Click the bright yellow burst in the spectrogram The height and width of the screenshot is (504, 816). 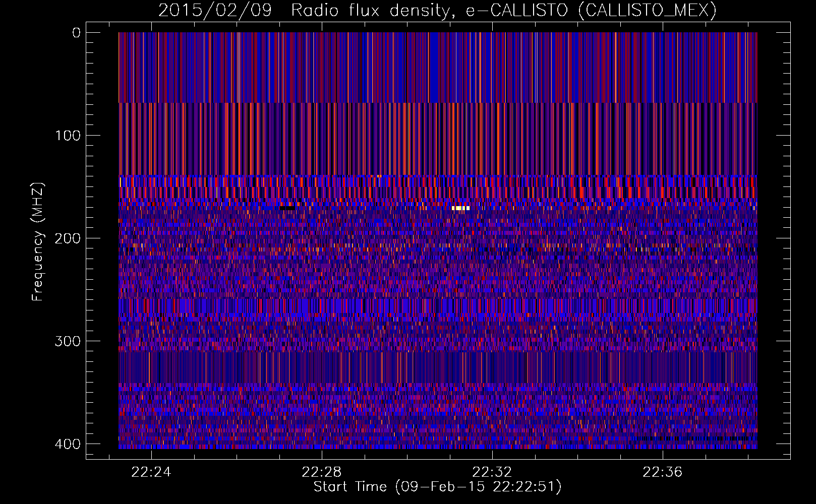pyautogui.click(x=461, y=208)
